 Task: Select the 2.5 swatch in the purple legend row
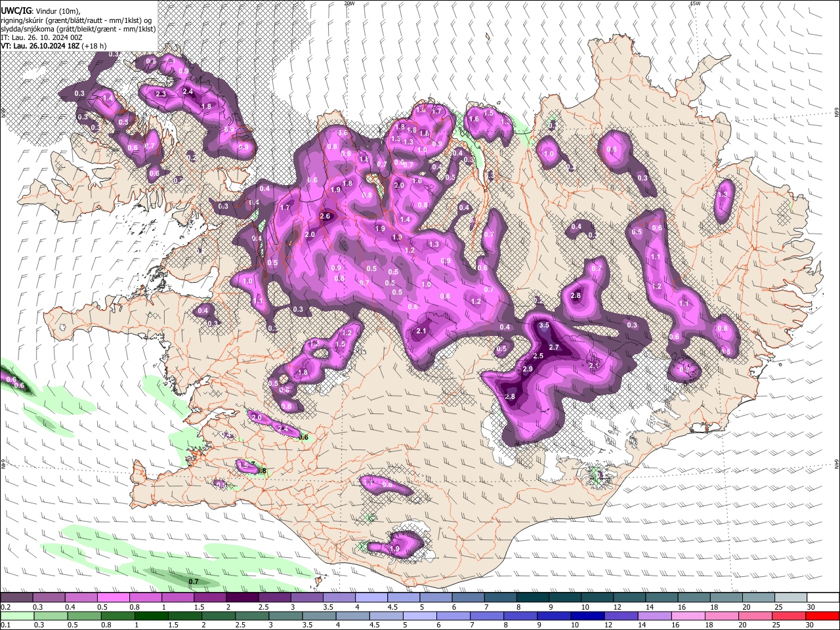(x=274, y=597)
